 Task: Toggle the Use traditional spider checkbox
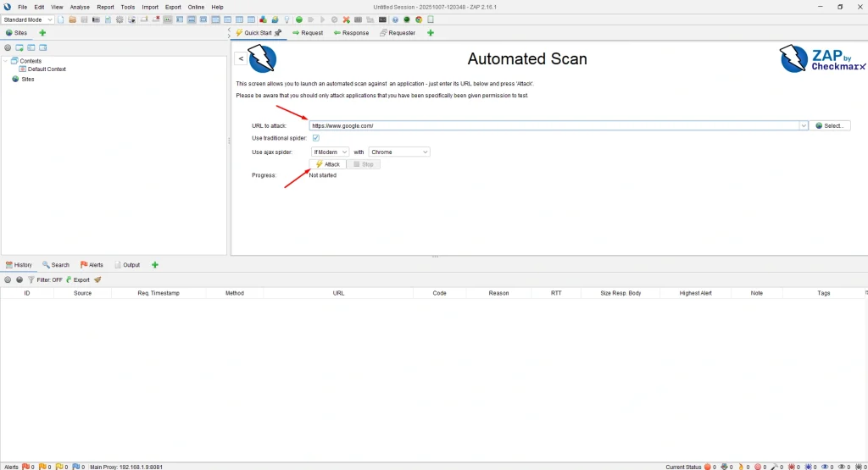[316, 138]
